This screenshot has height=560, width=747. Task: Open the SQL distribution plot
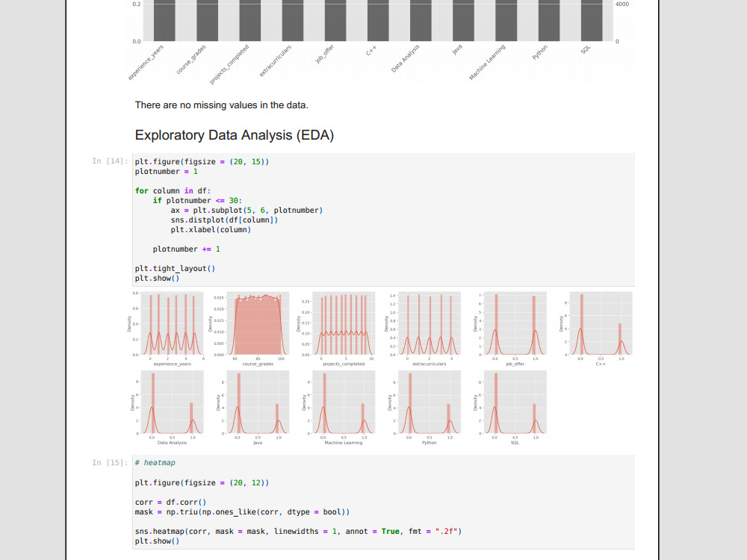point(509,408)
